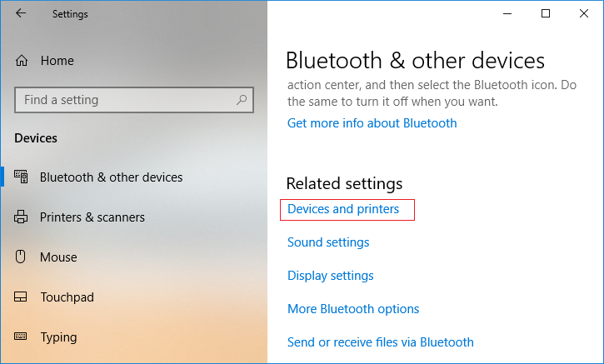Maximize the Settings window
This screenshot has height=364, width=604.
[546, 13]
